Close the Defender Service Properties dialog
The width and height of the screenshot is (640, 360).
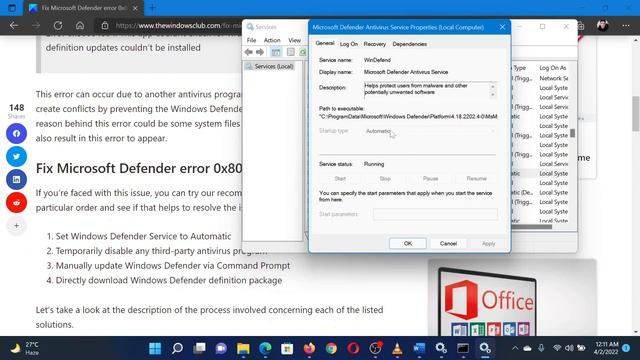click(x=502, y=27)
